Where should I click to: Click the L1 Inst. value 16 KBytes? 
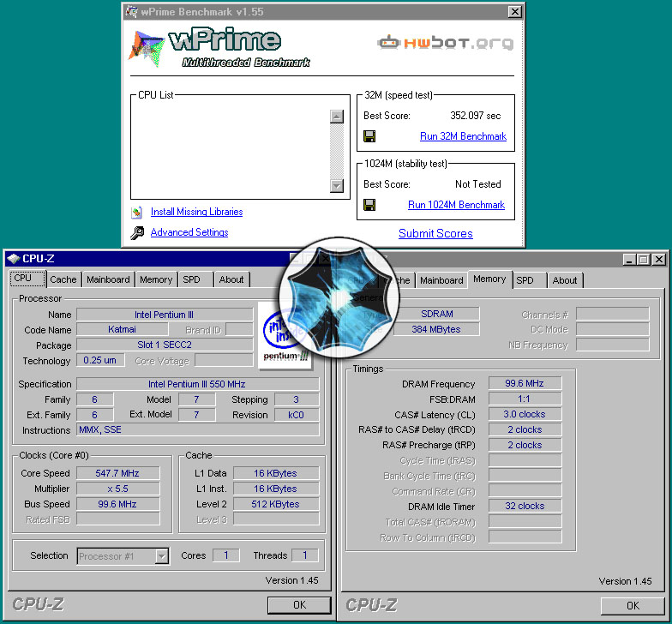(x=276, y=489)
